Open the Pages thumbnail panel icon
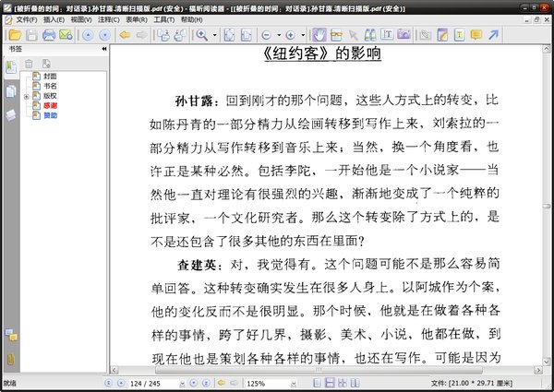The image size is (554, 392). click(11, 91)
